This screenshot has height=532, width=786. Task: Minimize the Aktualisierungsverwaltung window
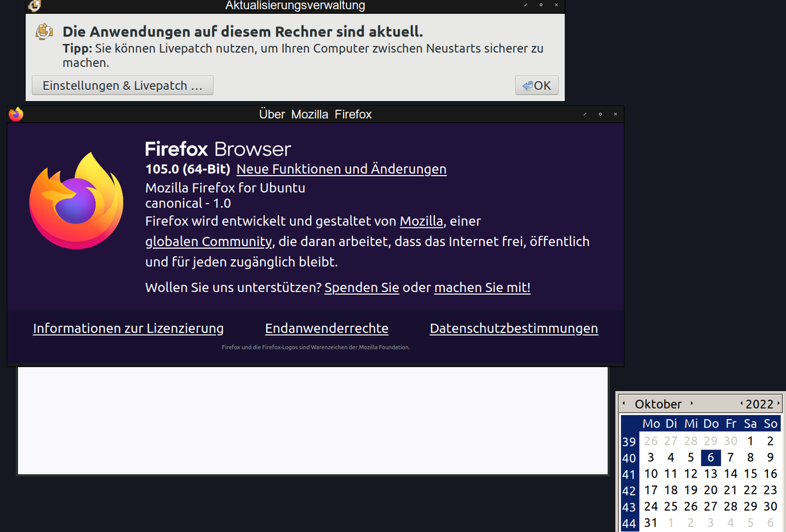point(525,5)
